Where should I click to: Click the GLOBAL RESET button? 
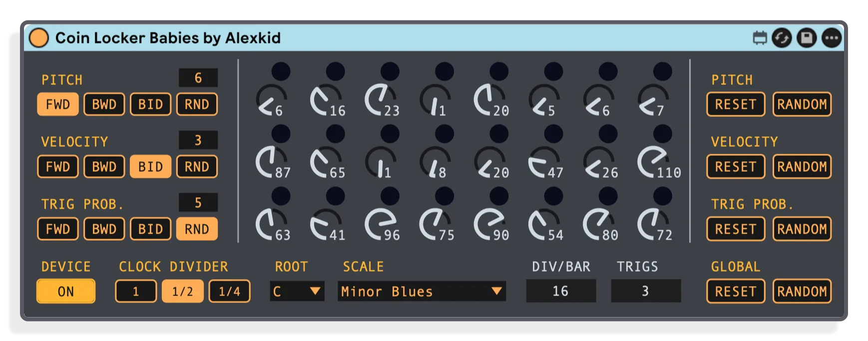tap(736, 292)
